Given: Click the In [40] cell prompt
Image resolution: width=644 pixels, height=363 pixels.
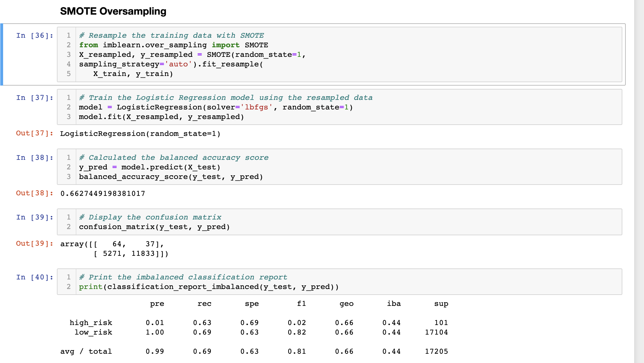Looking at the screenshot, I should 34,277.
